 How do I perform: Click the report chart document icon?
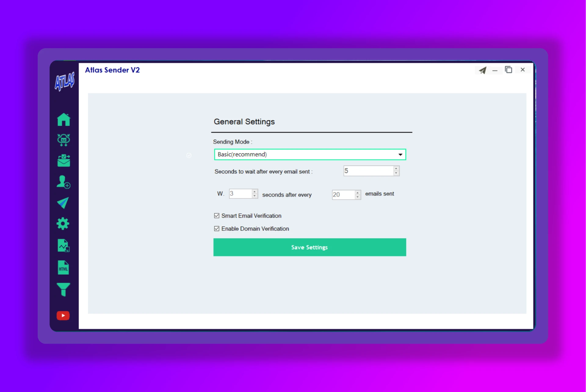pos(63,246)
